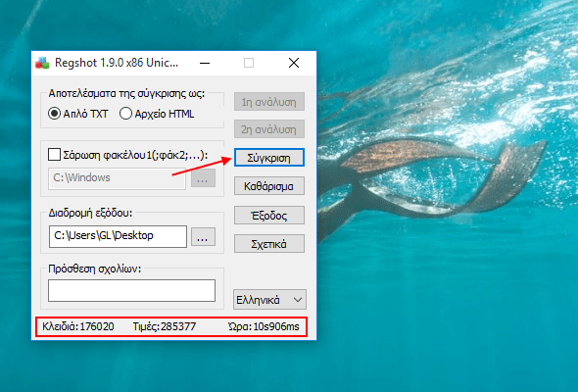Viewport: 578px width, 392px height.
Task: Enable the Σάρωση φακέλου1 checkbox
Action: 54,155
